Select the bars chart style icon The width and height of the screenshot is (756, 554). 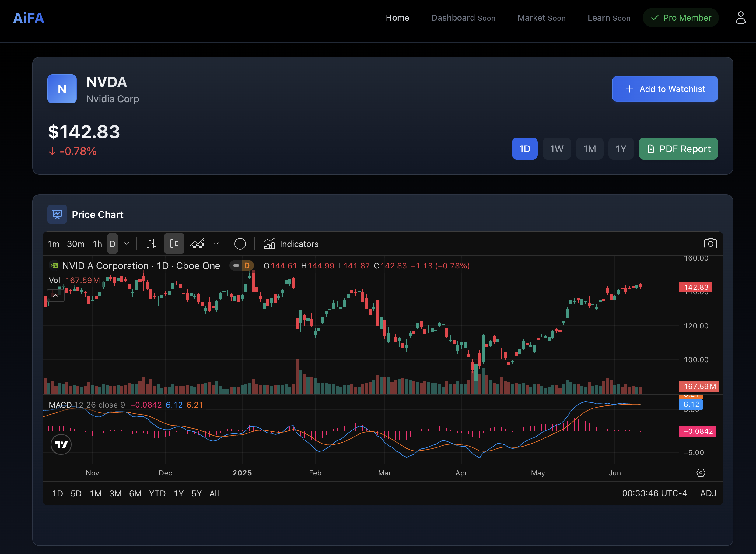(x=151, y=244)
